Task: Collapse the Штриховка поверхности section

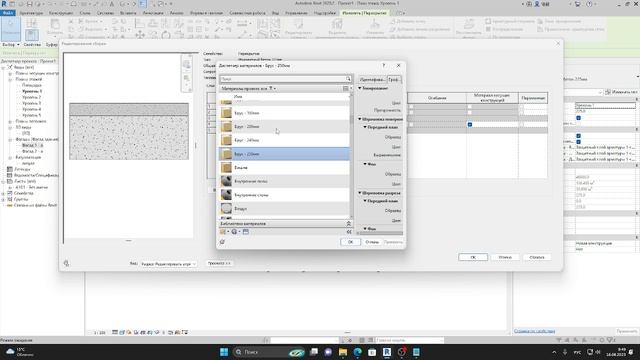Action: tap(360, 119)
